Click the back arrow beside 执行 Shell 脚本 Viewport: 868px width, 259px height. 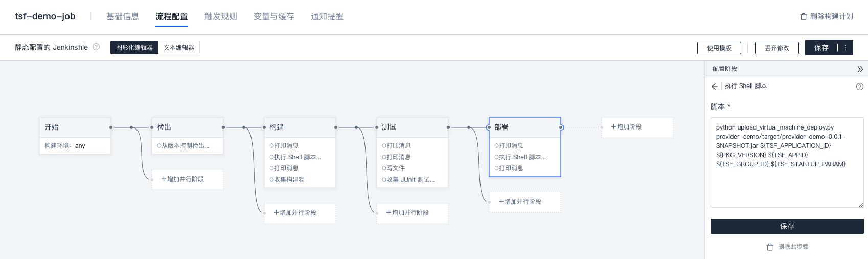(x=714, y=87)
